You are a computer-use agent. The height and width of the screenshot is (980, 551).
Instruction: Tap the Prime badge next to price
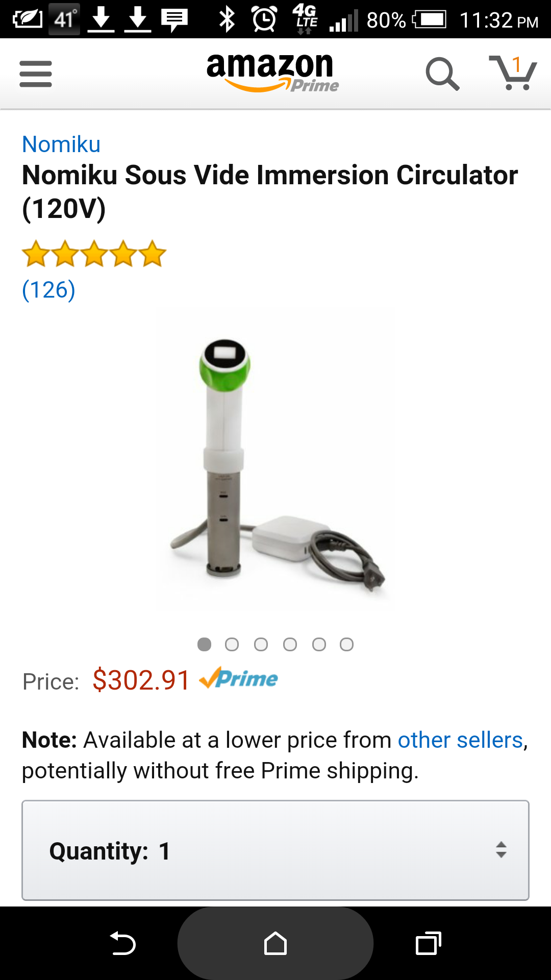click(239, 678)
